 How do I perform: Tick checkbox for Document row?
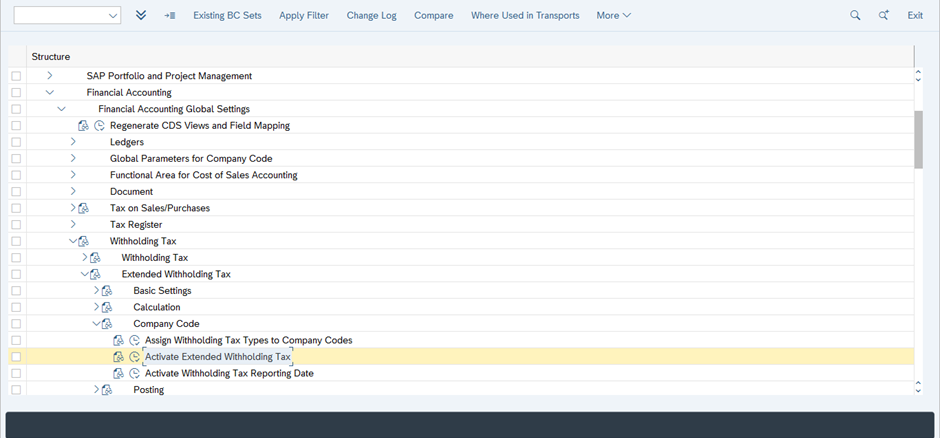pos(16,192)
